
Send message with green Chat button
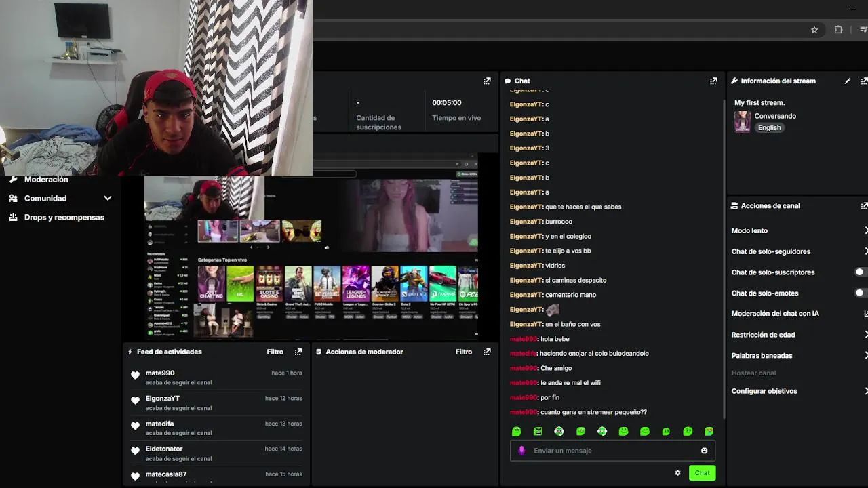tap(702, 473)
